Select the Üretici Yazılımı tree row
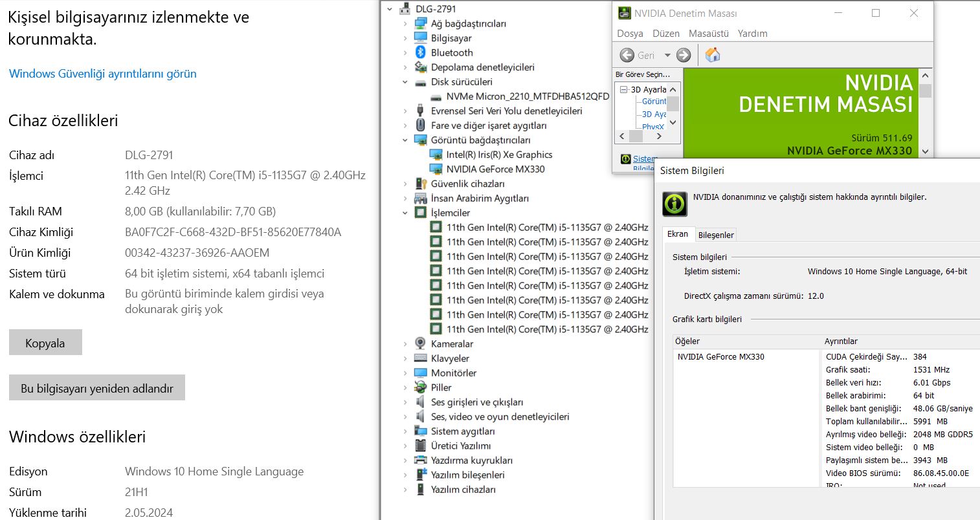The height and width of the screenshot is (520, 980). [461, 446]
